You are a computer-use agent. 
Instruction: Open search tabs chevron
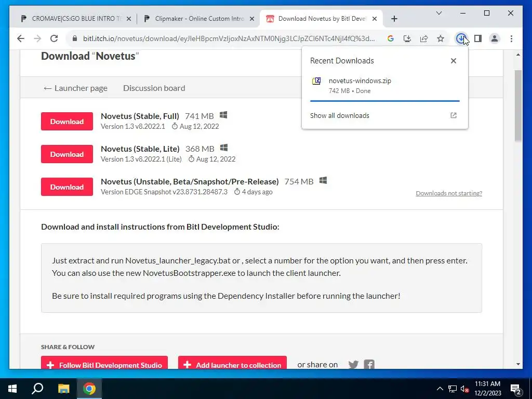tap(439, 13)
